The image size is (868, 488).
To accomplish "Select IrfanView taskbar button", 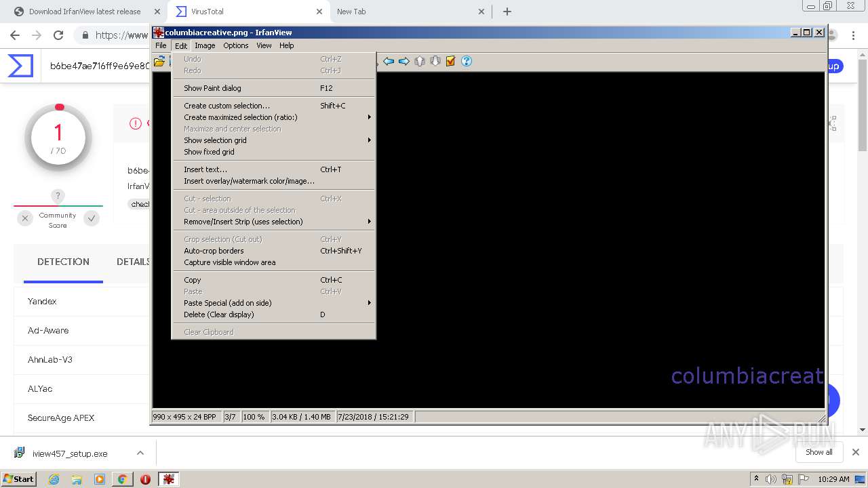I will [169, 479].
